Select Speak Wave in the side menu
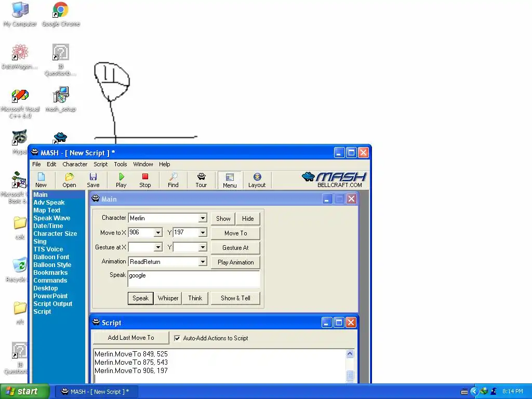 [x=51, y=218]
